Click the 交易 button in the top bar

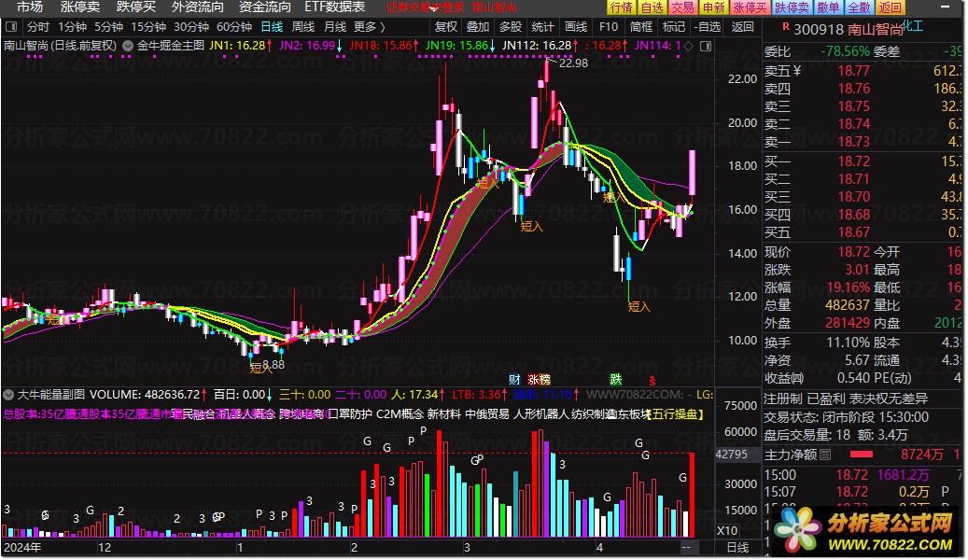click(x=682, y=7)
